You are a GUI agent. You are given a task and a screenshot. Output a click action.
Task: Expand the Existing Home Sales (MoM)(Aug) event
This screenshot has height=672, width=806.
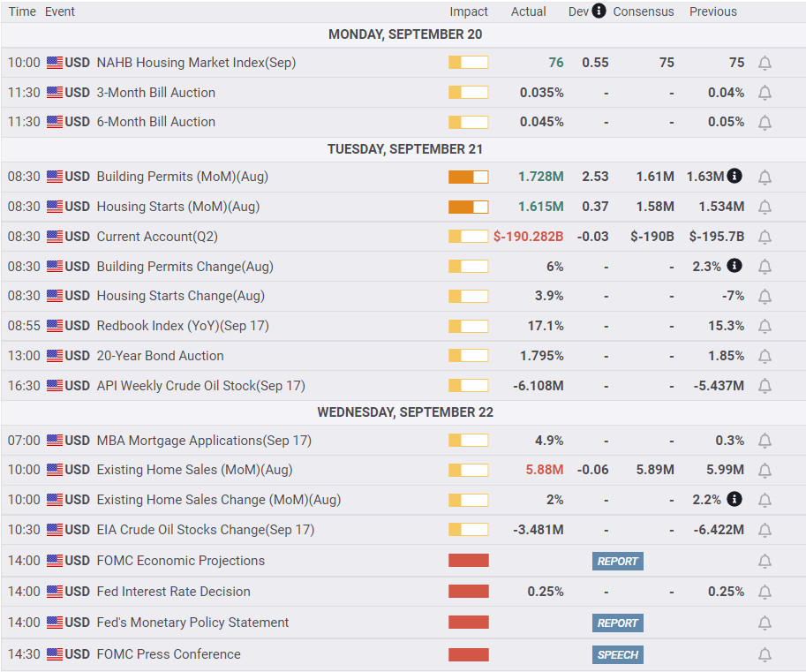pyautogui.click(x=194, y=470)
